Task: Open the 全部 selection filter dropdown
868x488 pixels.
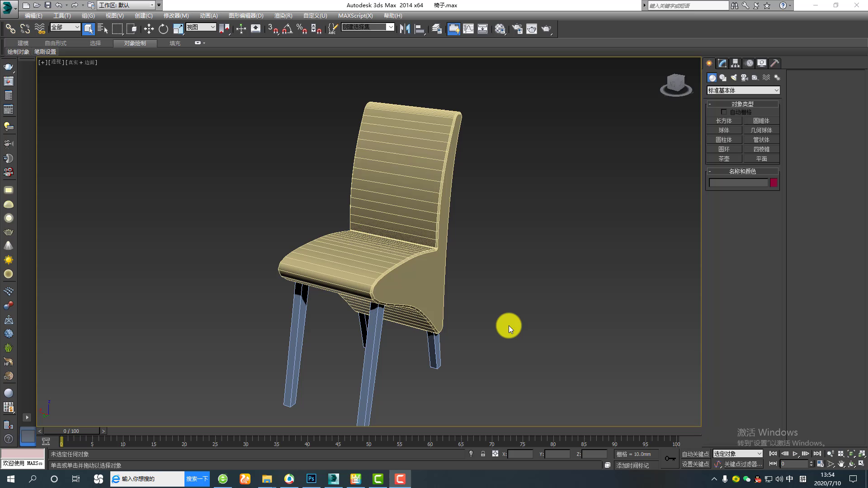Action: (x=65, y=27)
